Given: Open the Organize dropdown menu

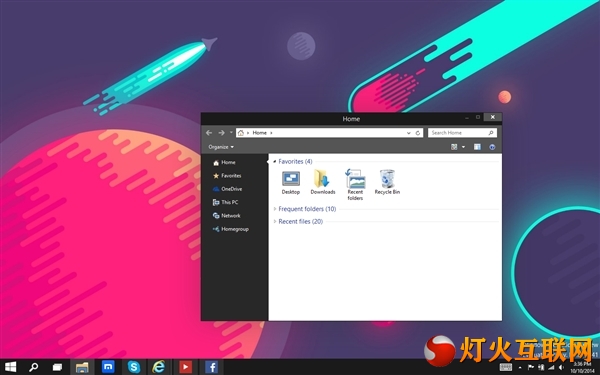Looking at the screenshot, I should tap(221, 147).
